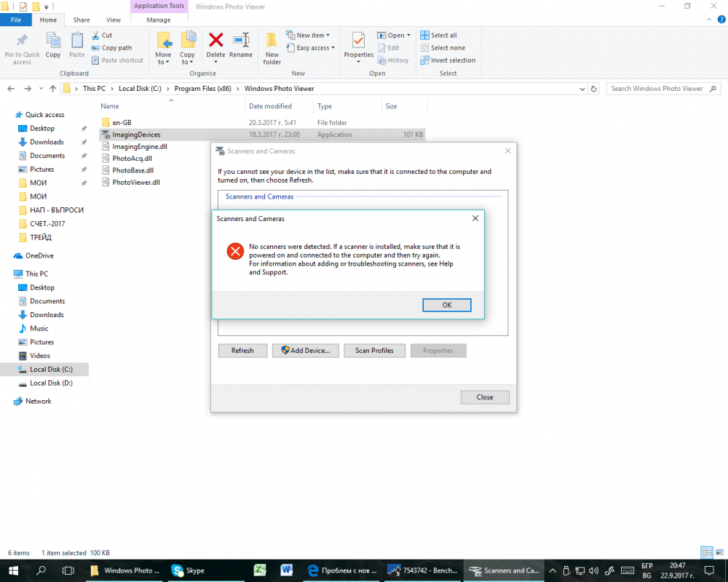Select the en-GB folder
This screenshot has height=582, width=728.
pyautogui.click(x=122, y=122)
